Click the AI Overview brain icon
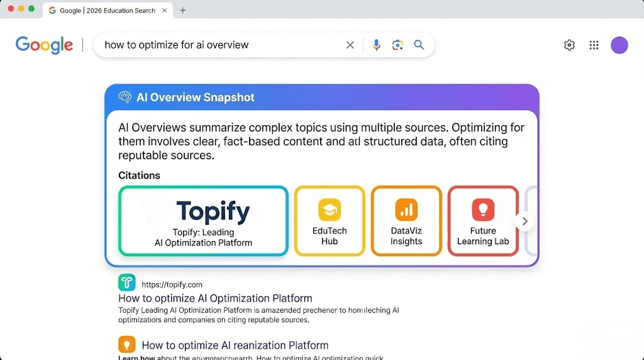Viewport: 644px width, 360px height. click(125, 97)
